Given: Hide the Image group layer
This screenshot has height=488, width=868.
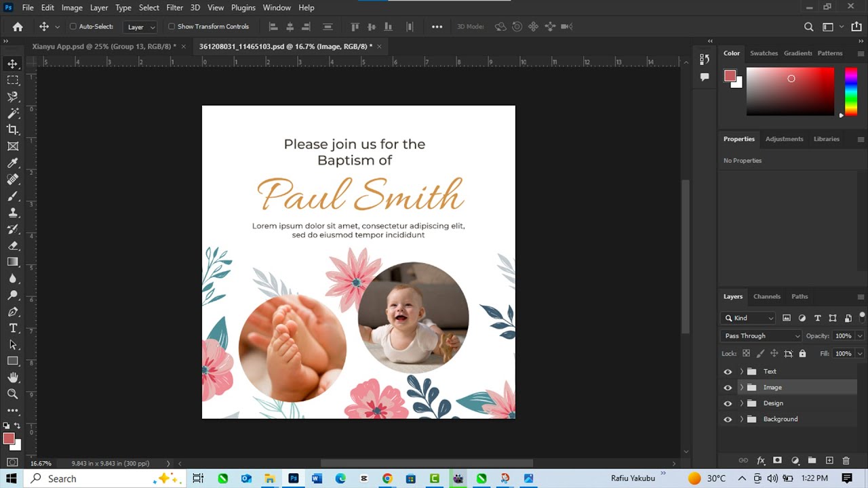Looking at the screenshot, I should coord(728,388).
